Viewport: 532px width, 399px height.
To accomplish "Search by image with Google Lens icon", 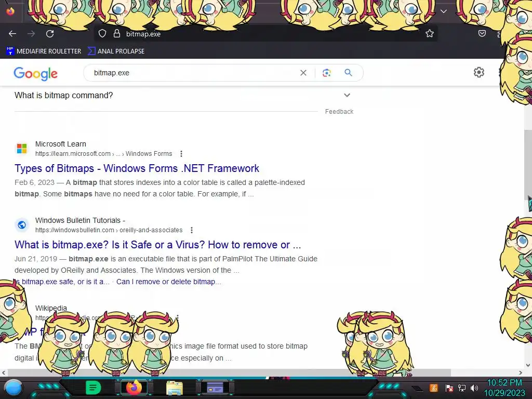I will tap(326, 73).
